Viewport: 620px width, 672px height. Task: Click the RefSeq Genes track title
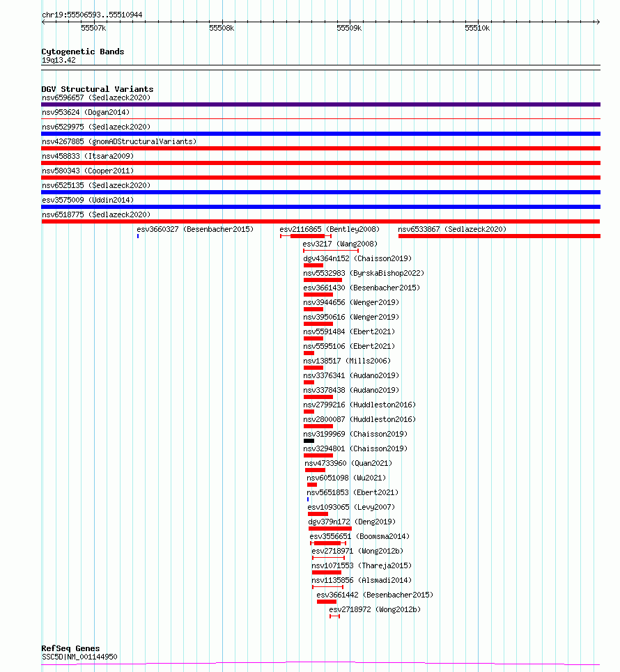coord(71,648)
